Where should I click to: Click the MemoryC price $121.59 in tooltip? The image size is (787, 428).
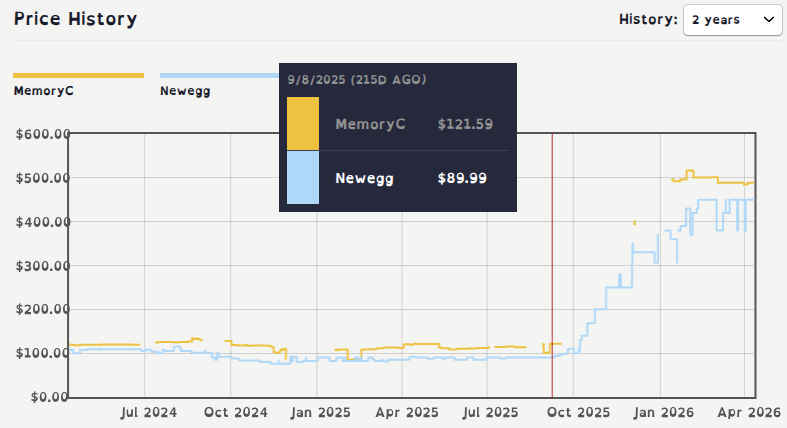(x=465, y=124)
